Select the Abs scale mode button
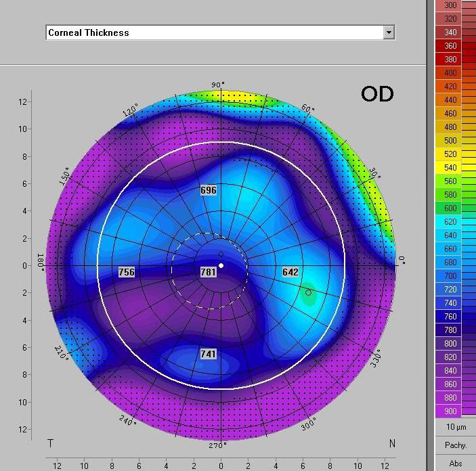The height and width of the screenshot is (471, 476). click(455, 464)
